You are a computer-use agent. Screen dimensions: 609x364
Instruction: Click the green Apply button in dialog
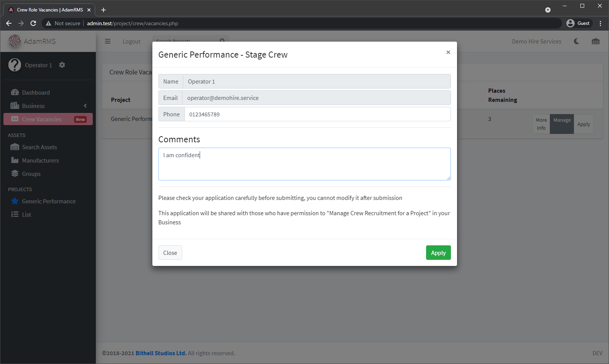(x=438, y=253)
